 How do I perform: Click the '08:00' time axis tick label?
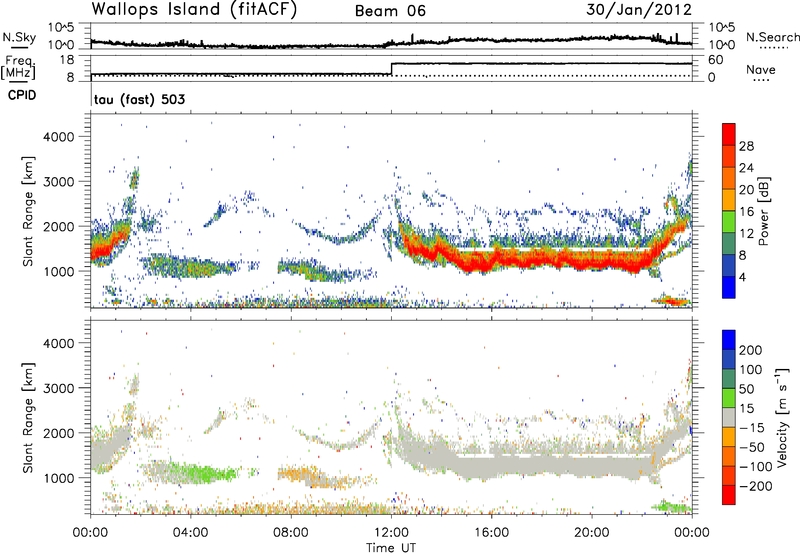291,533
